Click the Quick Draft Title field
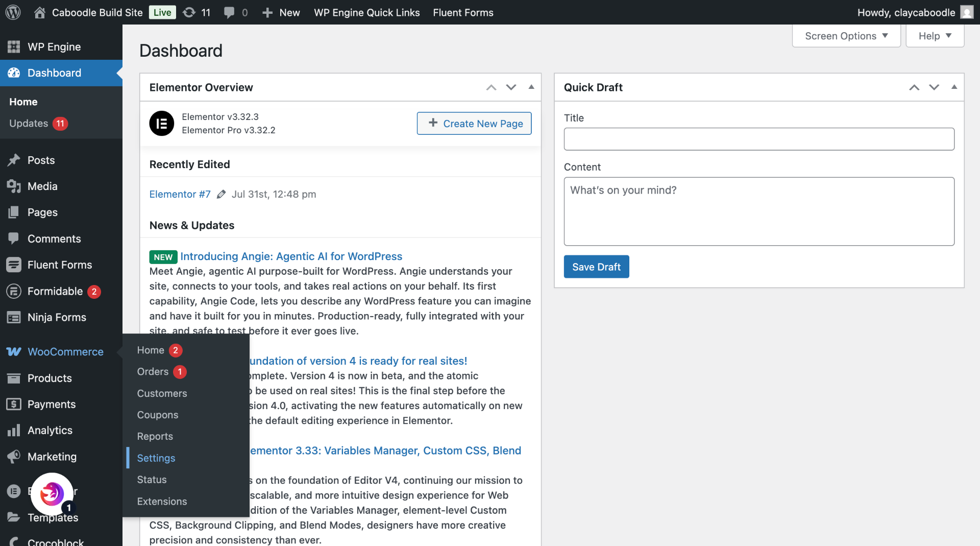The width and height of the screenshot is (980, 546). (759, 139)
